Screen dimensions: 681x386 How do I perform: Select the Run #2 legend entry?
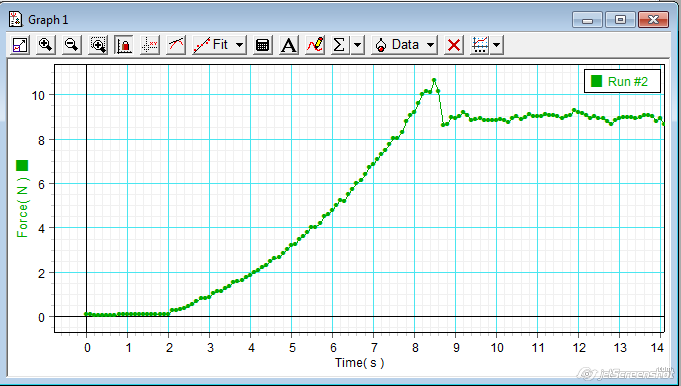click(622, 81)
